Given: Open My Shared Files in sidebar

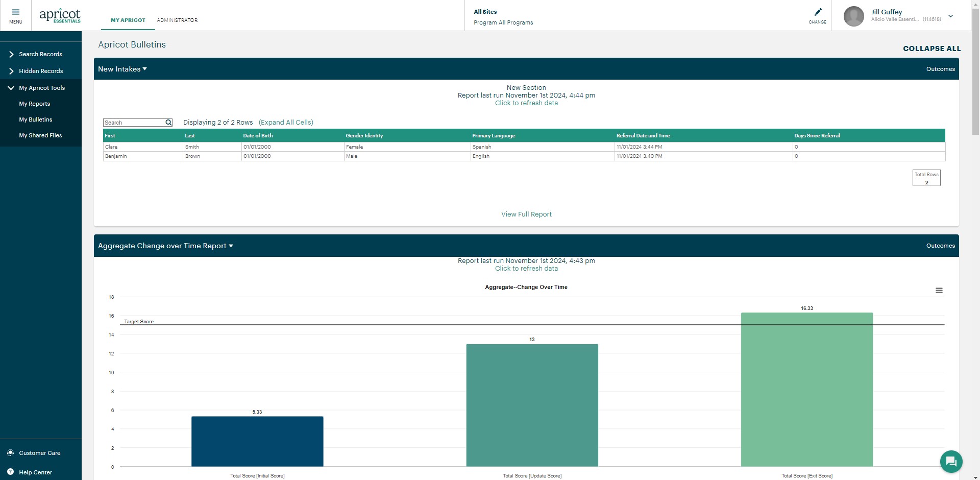Looking at the screenshot, I should (40, 135).
